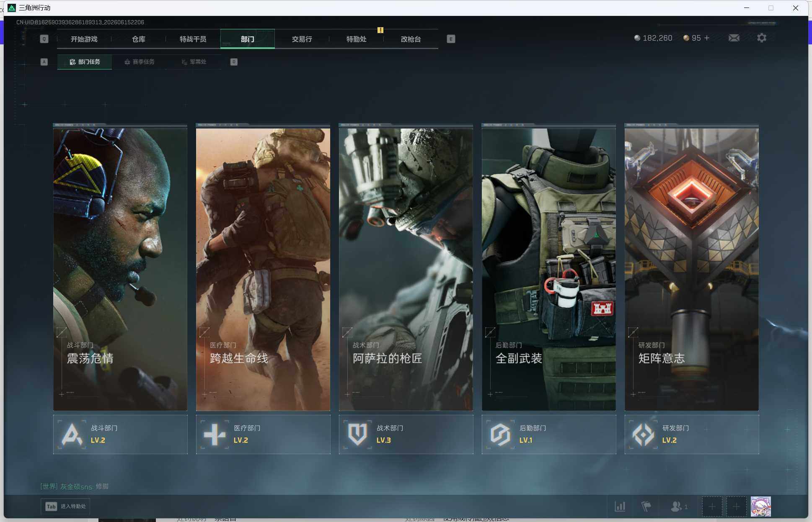Open the 特勤处 tab

356,39
